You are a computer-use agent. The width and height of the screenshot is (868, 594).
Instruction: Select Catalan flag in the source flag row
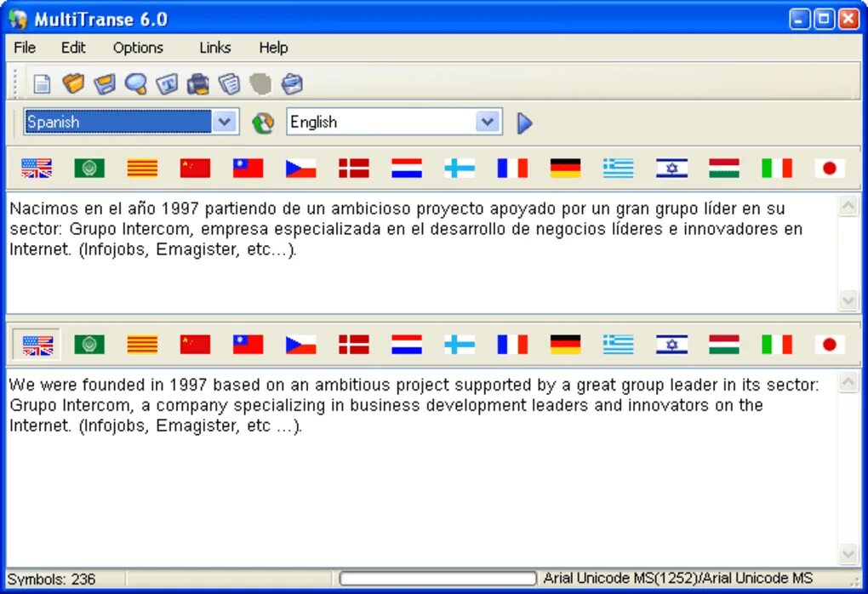coord(142,168)
